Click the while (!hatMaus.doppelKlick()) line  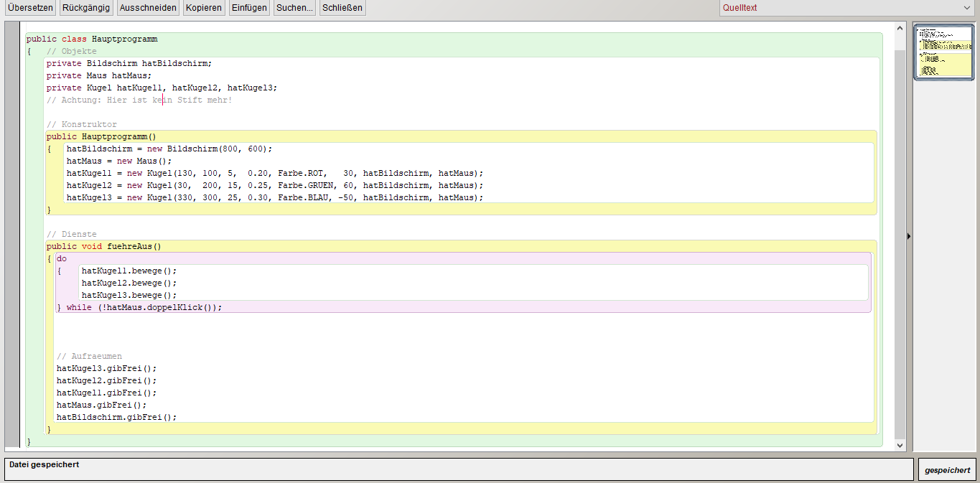pyautogui.click(x=144, y=307)
